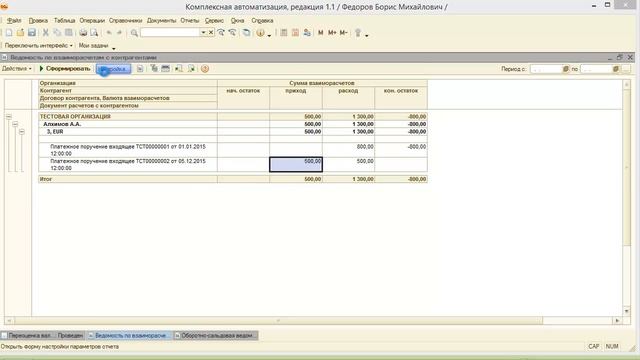Click the Cut scissors icon
The width and height of the screenshot is (640, 360).
(46, 33)
